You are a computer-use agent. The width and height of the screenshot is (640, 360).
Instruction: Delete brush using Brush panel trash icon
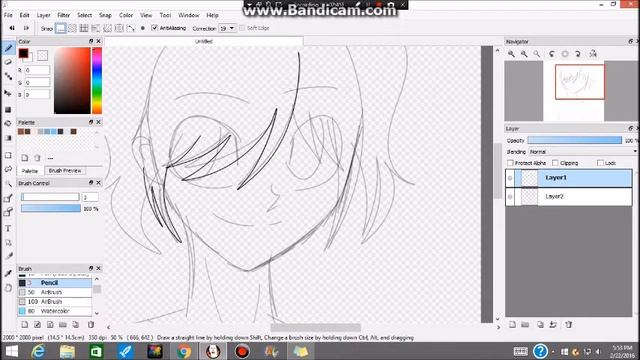[91, 325]
